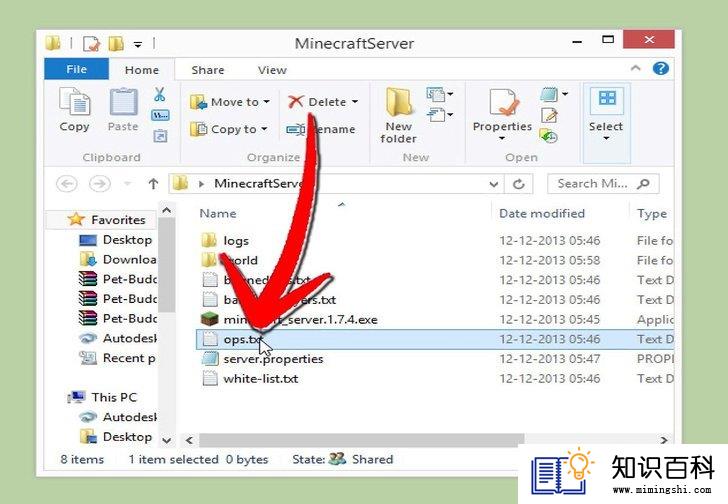
Task: Sort by the Type column header
Action: pos(652,213)
